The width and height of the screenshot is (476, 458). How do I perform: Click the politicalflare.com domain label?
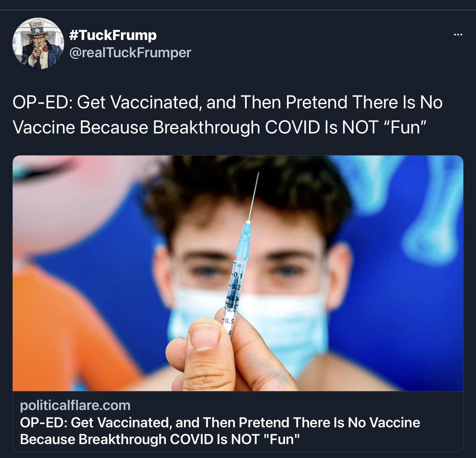coord(75,405)
